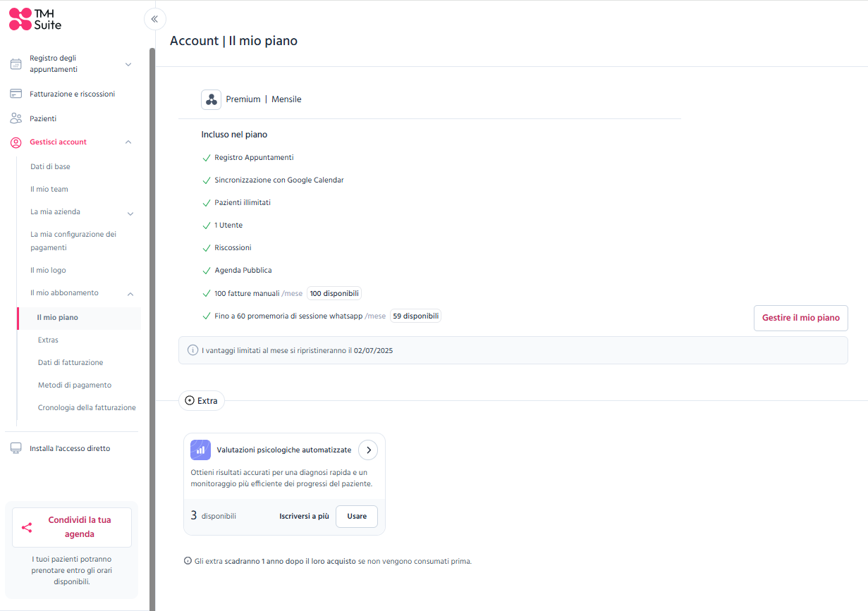The image size is (868, 611).
Task: Click the checkmark next to Registro Appuntamenti
Action: (x=207, y=158)
